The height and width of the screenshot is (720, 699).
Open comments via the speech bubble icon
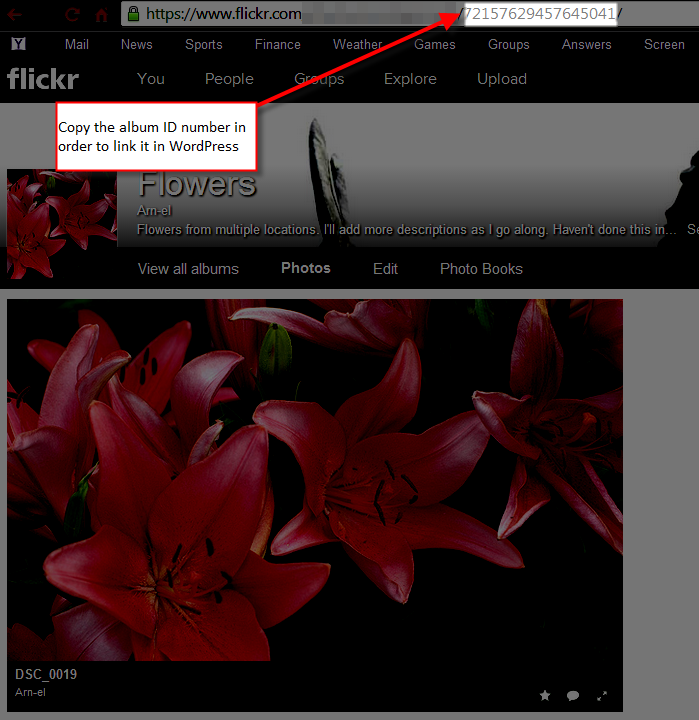pos(573,695)
